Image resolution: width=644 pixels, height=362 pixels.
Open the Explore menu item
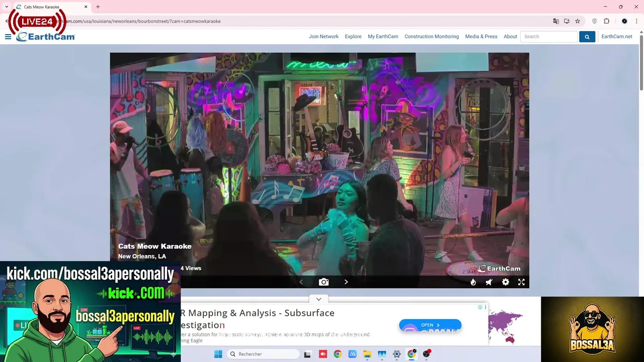click(x=353, y=37)
